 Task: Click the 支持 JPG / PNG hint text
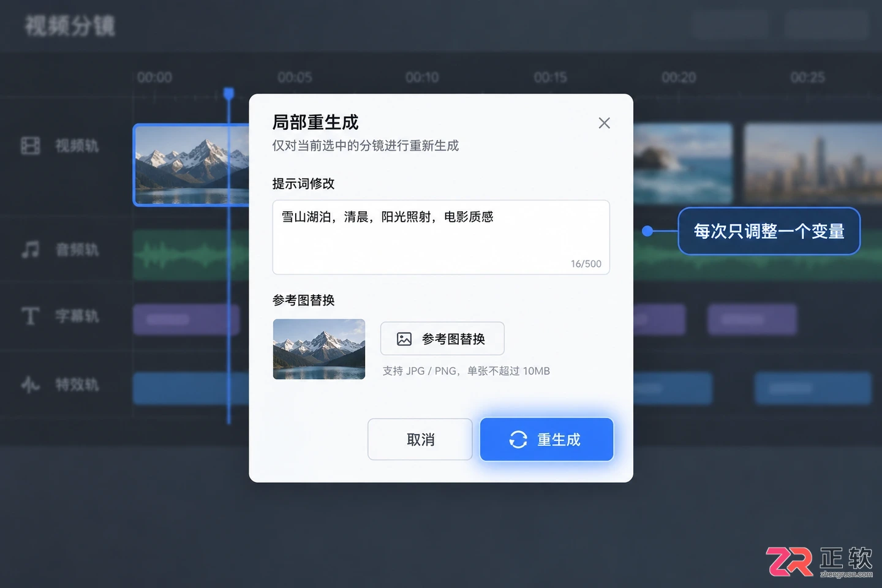(x=466, y=371)
